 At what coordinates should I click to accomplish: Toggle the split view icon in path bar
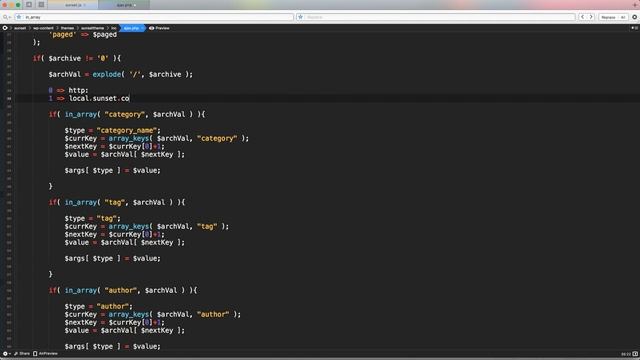635,28
